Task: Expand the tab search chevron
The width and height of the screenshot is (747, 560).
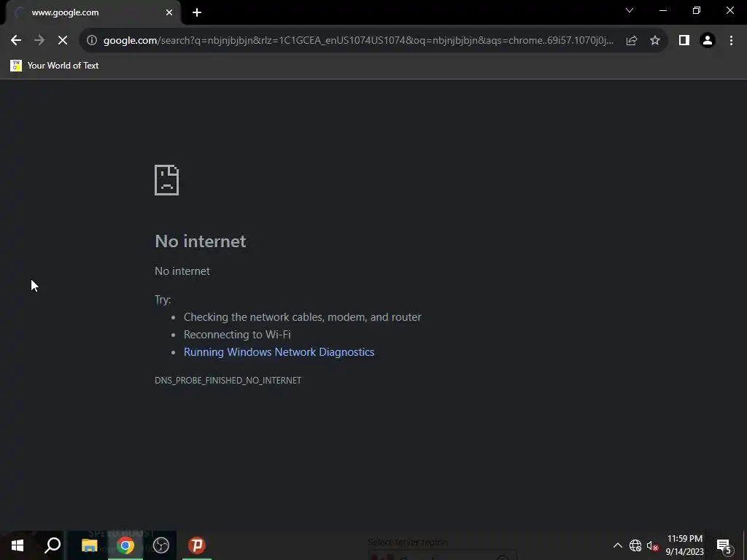Action: (630, 10)
